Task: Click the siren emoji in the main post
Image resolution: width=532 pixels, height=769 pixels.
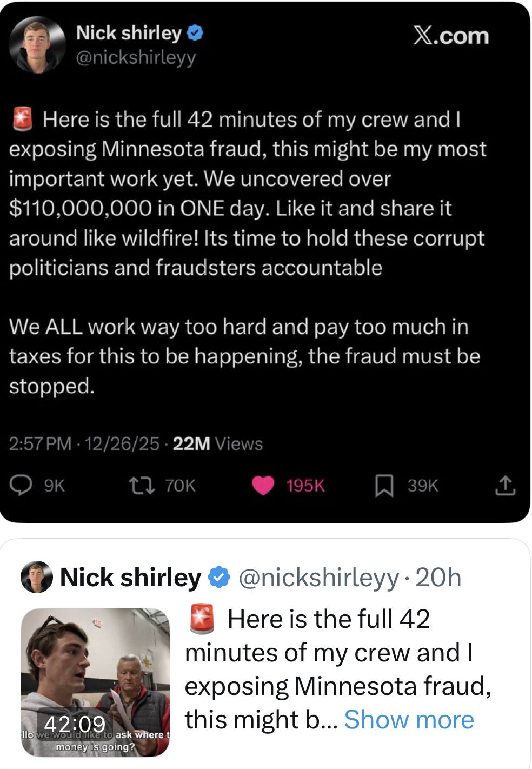Action: (23, 119)
